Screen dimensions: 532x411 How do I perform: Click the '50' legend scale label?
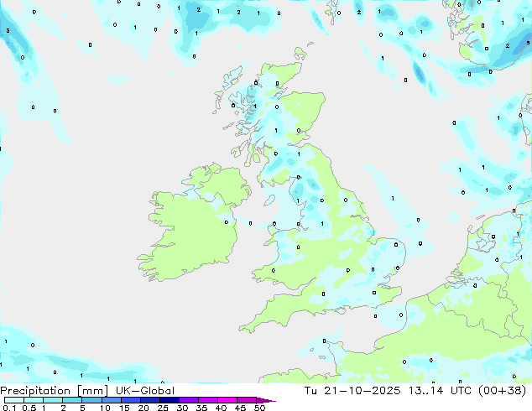[x=259, y=408]
